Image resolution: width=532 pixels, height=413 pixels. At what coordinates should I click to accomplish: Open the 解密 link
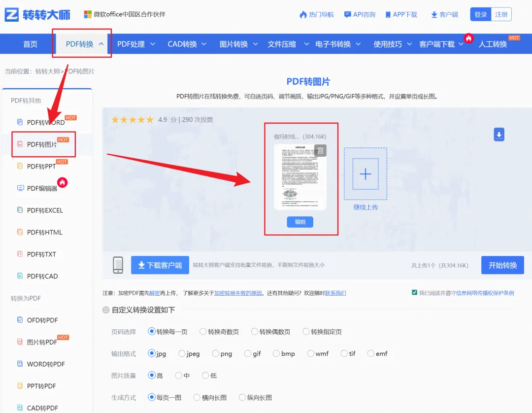(x=154, y=293)
